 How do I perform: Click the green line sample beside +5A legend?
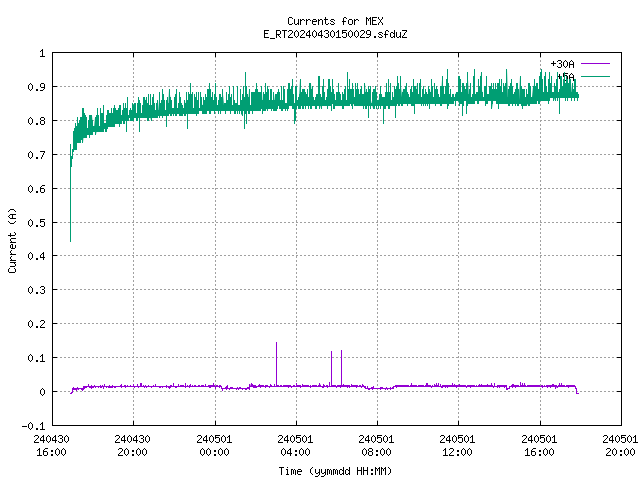[595, 76]
